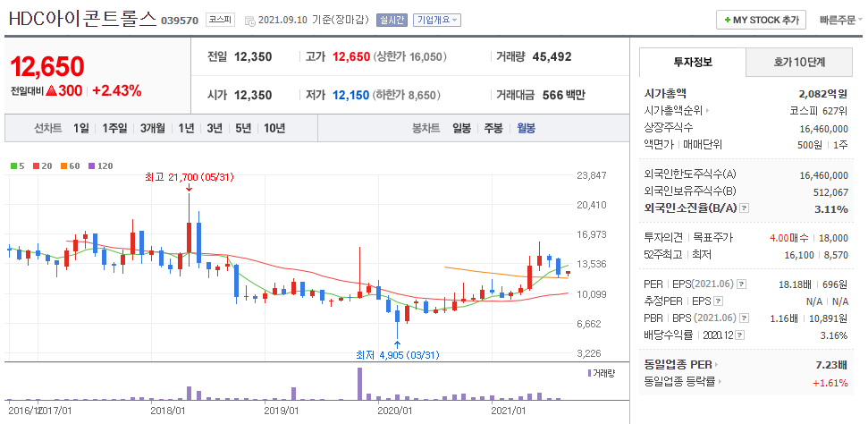Click the 거래대금 value 566 백만

563,95
